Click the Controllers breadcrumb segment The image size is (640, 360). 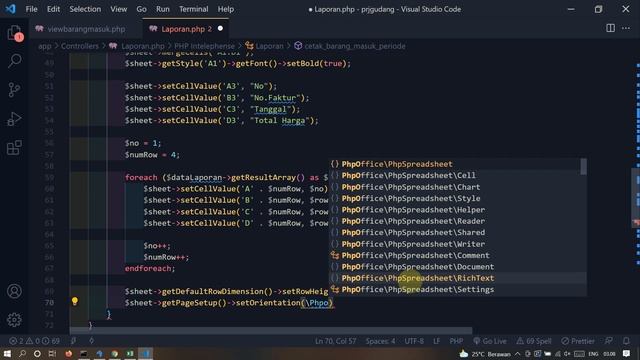click(x=80, y=46)
